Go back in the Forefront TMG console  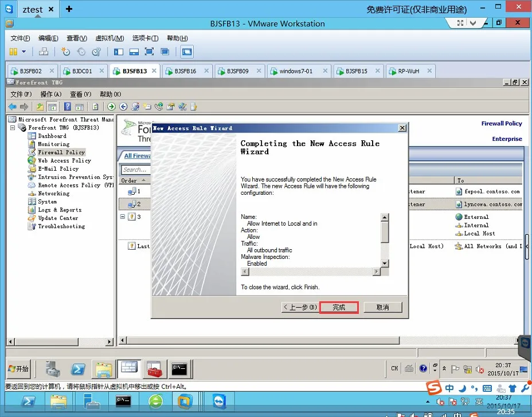[x=12, y=107]
